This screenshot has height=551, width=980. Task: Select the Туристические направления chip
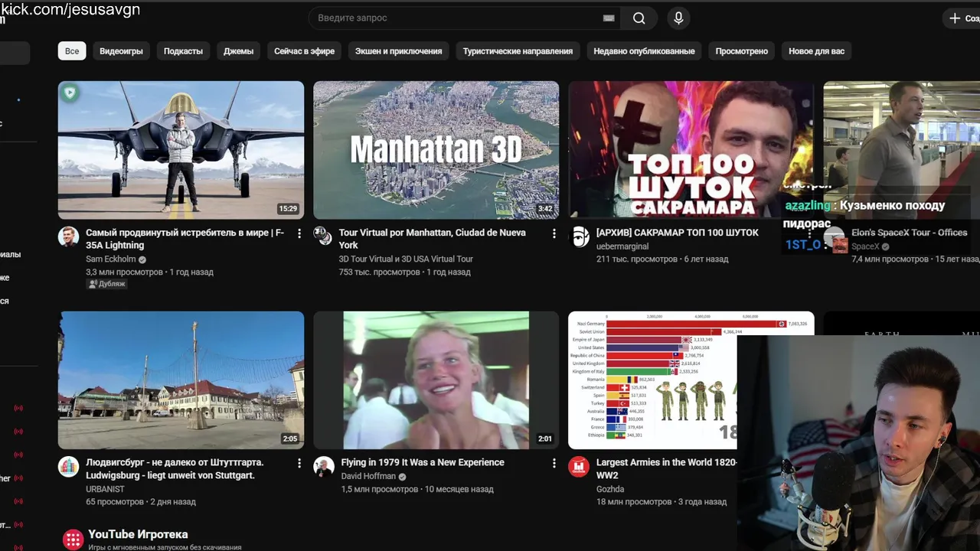click(518, 51)
